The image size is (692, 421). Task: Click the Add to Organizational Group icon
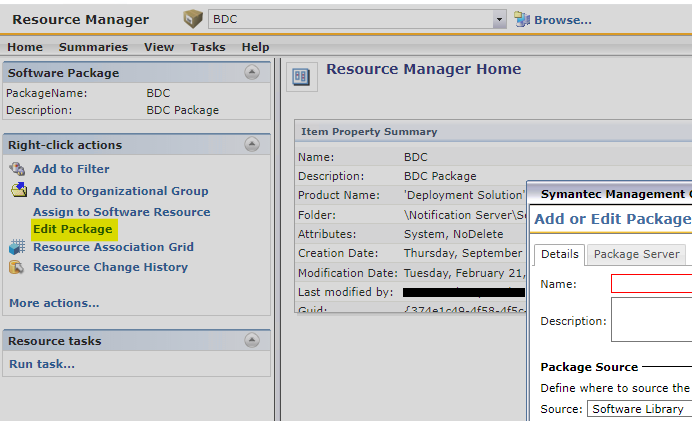coord(17,190)
